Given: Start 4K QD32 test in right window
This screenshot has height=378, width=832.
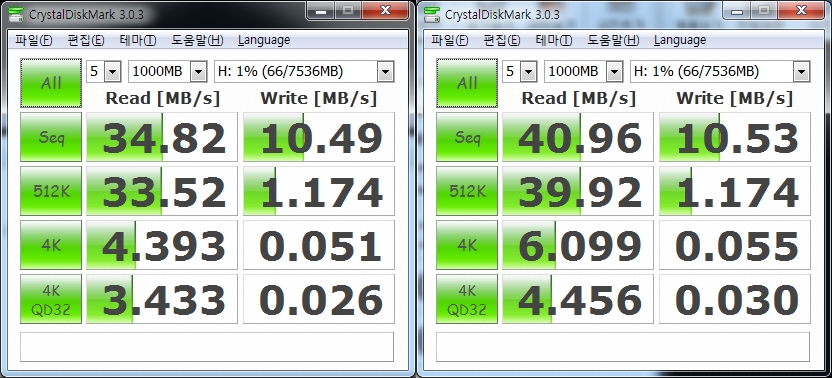Looking at the screenshot, I should (x=467, y=299).
